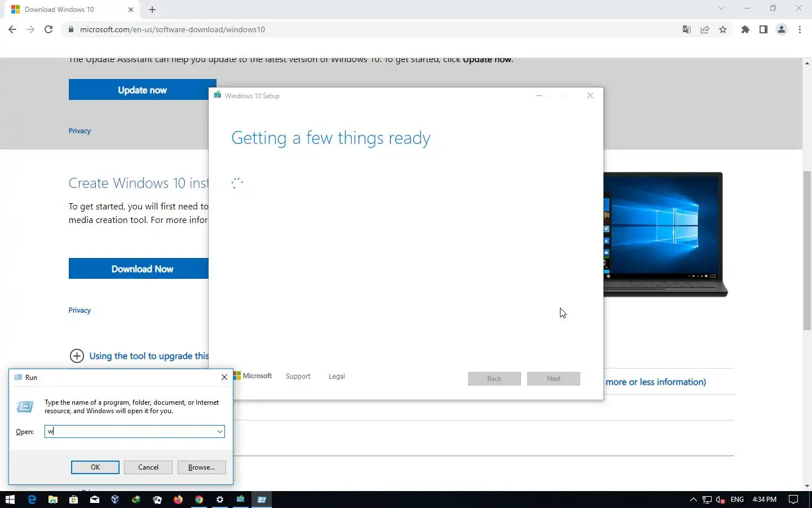Reload the Chrome page
The height and width of the screenshot is (508, 812).
48,29
